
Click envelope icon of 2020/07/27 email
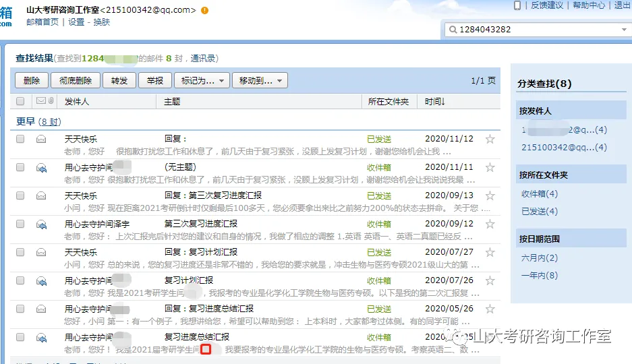tap(41, 253)
